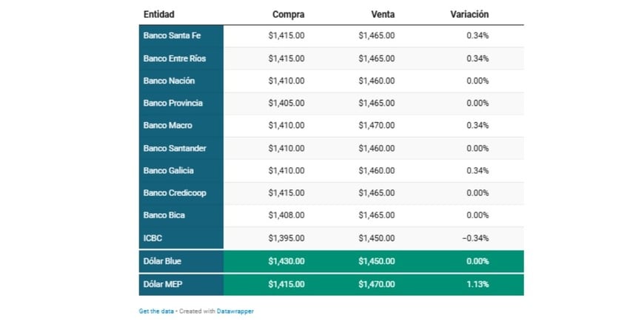
Task: Select the Banco Santa Fe row label
Action: click(172, 36)
